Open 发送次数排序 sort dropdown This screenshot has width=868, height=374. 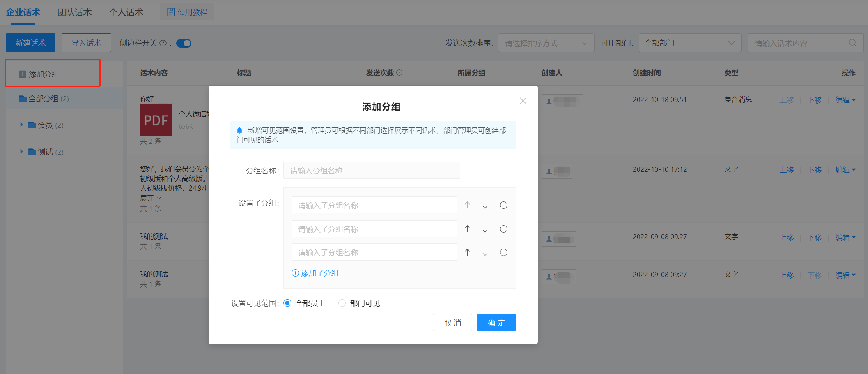[546, 42]
